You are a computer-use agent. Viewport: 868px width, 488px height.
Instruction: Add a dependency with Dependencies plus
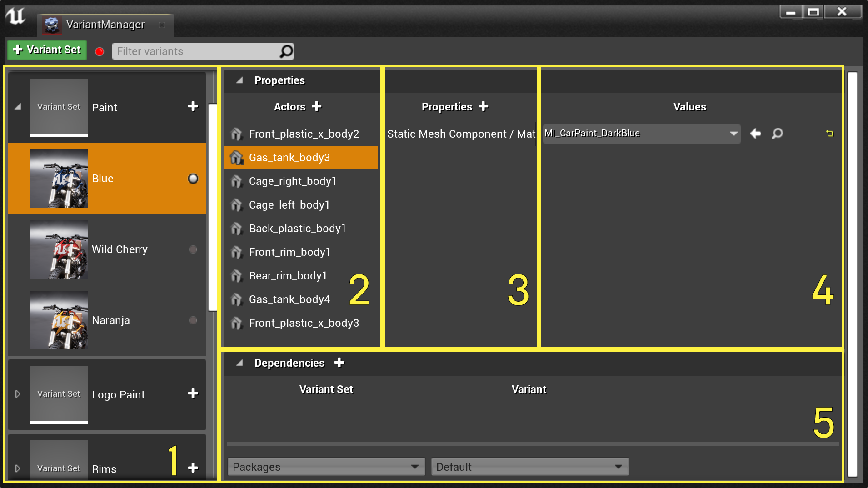339,363
